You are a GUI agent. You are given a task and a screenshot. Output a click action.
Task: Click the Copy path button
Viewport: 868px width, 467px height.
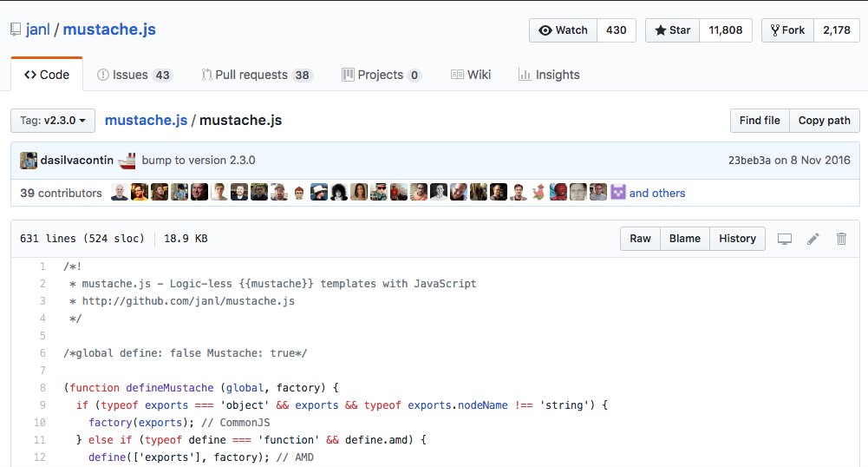pyautogui.click(x=824, y=121)
